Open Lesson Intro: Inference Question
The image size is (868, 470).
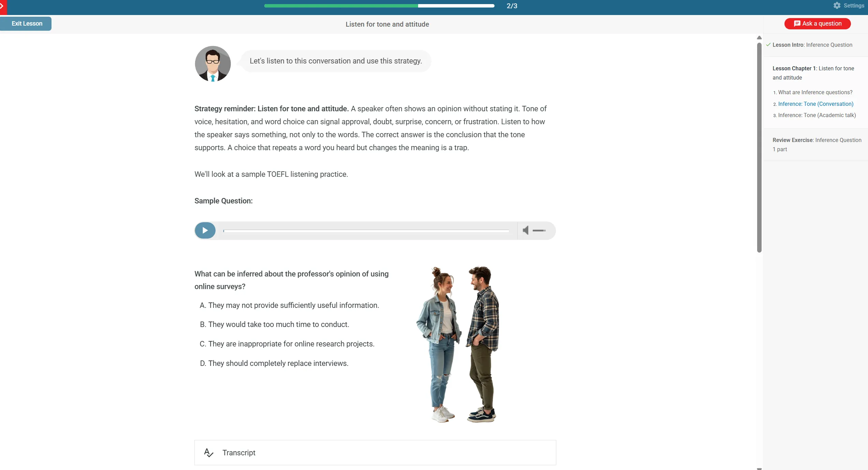pyautogui.click(x=812, y=45)
